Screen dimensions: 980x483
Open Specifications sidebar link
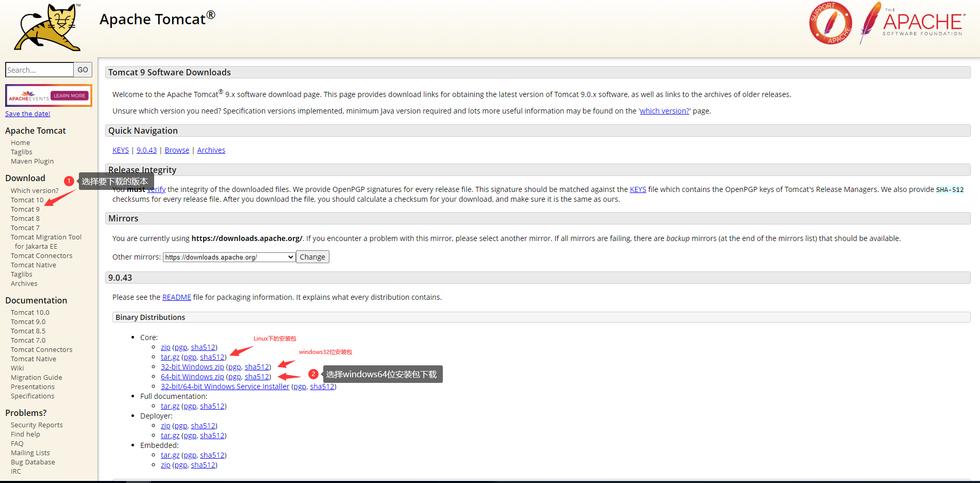[x=32, y=396]
